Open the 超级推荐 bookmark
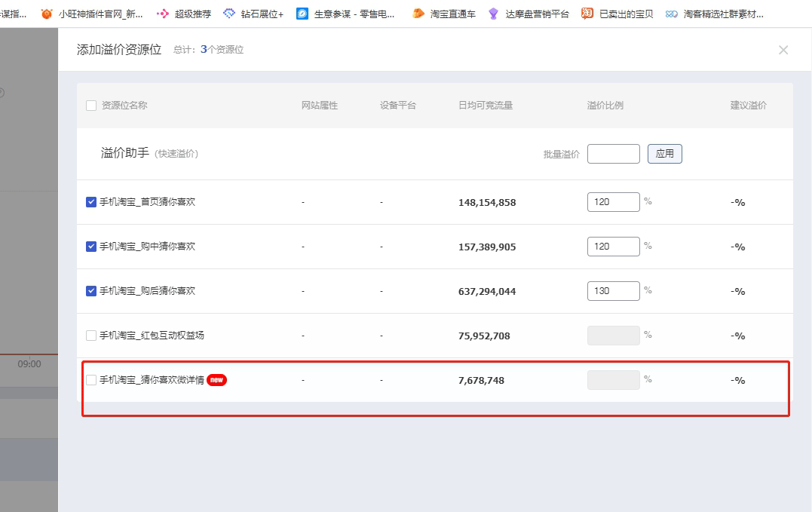Viewport: 812px width, 512px height. point(184,14)
